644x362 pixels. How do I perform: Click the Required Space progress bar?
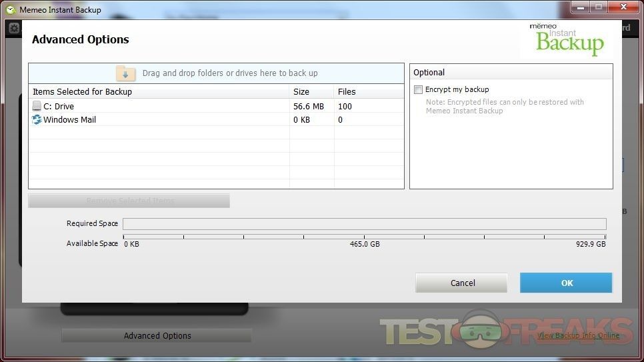pyautogui.click(x=364, y=224)
